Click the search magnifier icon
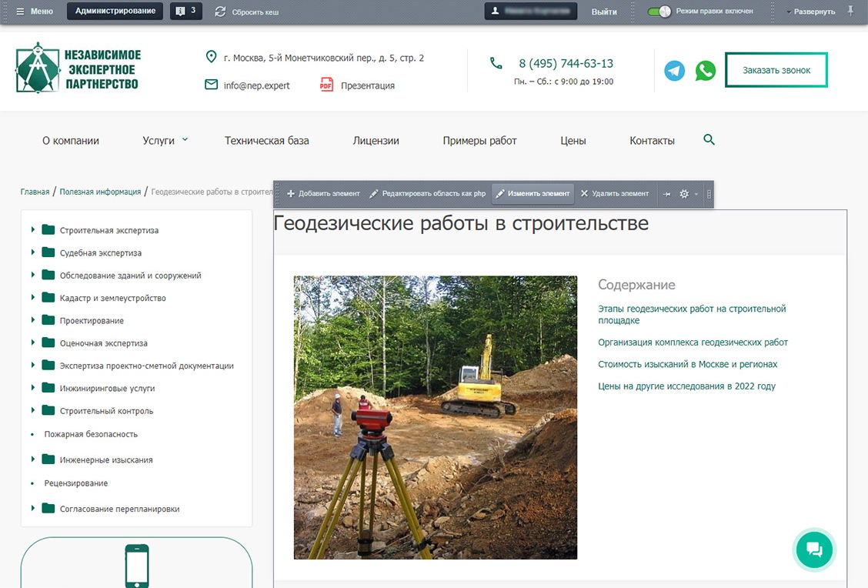This screenshot has width=868, height=588. click(x=709, y=139)
